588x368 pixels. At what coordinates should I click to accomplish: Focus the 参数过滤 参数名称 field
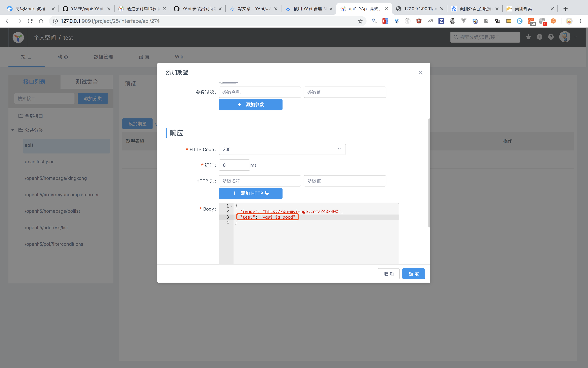coord(260,92)
